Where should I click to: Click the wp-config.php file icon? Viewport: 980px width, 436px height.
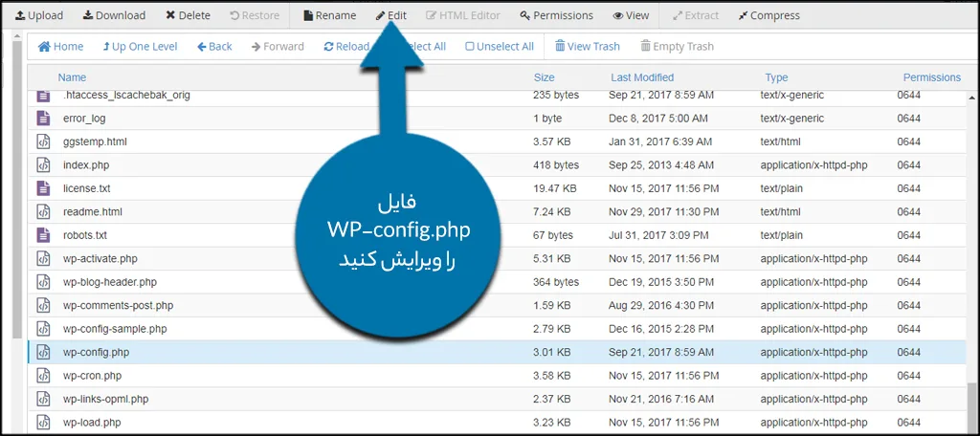(x=42, y=352)
